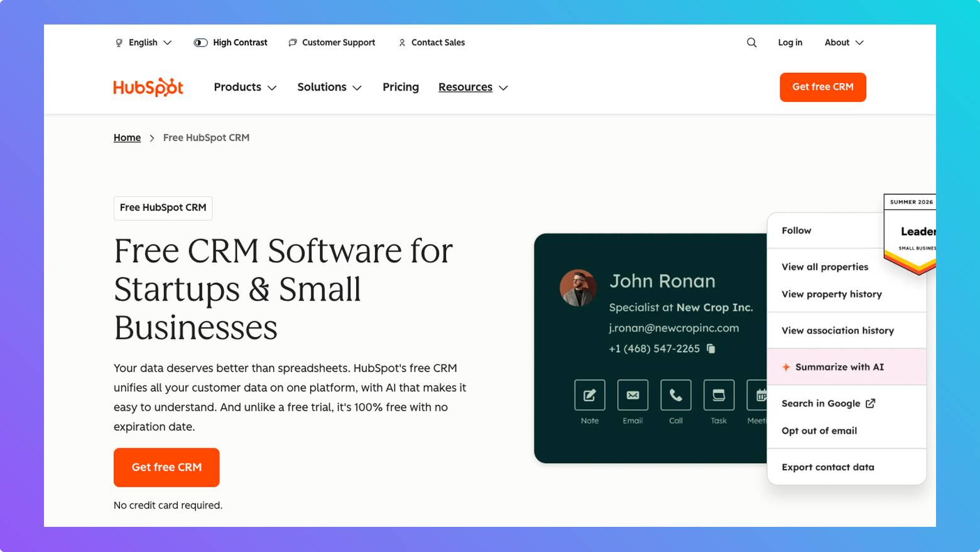Open Contact Sales link

tap(432, 43)
